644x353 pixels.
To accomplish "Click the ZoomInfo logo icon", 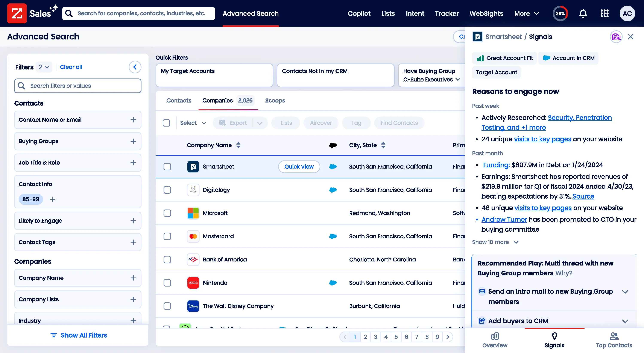I will 17,13.
